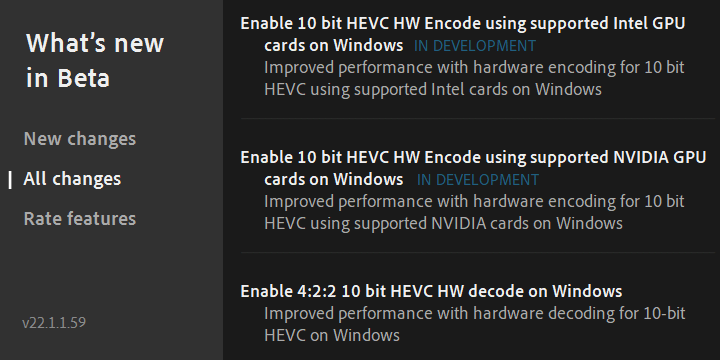720x360 pixels.
Task: Click the "HEVC on Windows" line
Action: pyautogui.click(x=332, y=335)
